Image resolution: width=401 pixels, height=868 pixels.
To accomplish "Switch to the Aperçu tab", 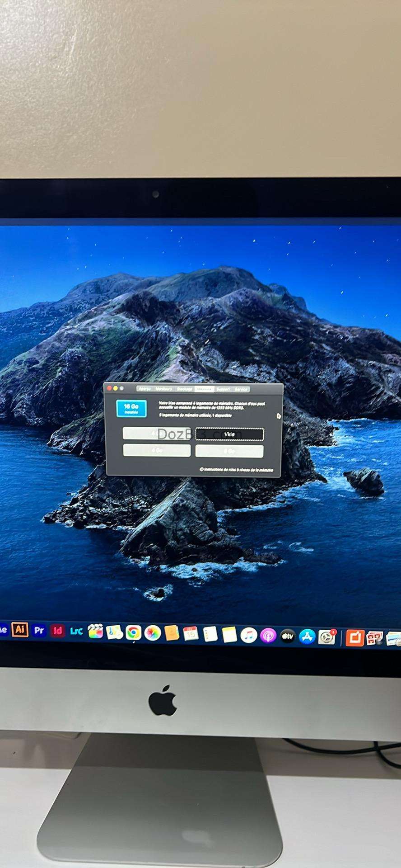I will click(x=145, y=389).
